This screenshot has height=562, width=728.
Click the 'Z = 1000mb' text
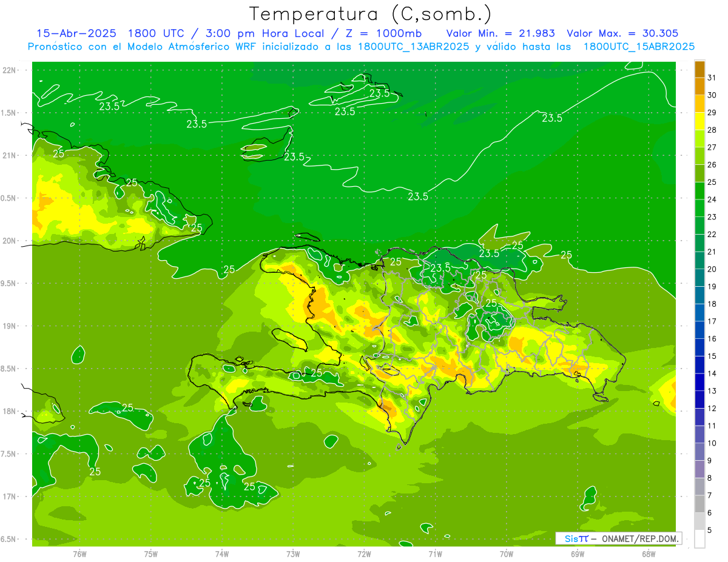383,33
